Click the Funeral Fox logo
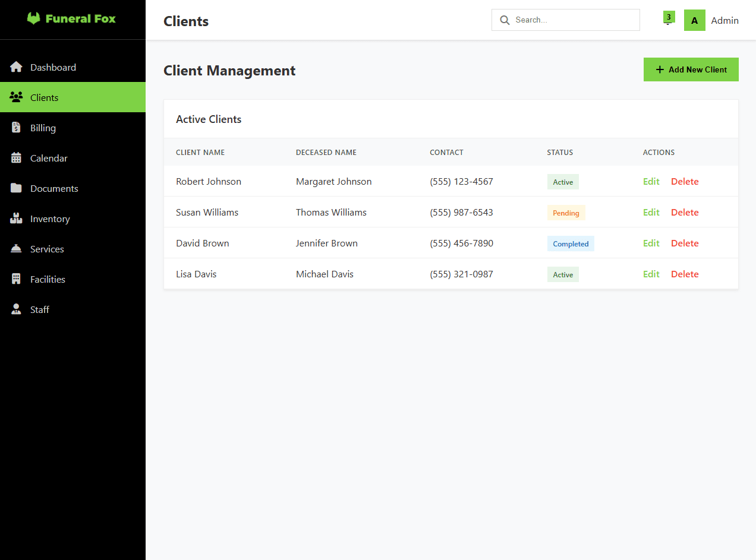 [x=71, y=18]
